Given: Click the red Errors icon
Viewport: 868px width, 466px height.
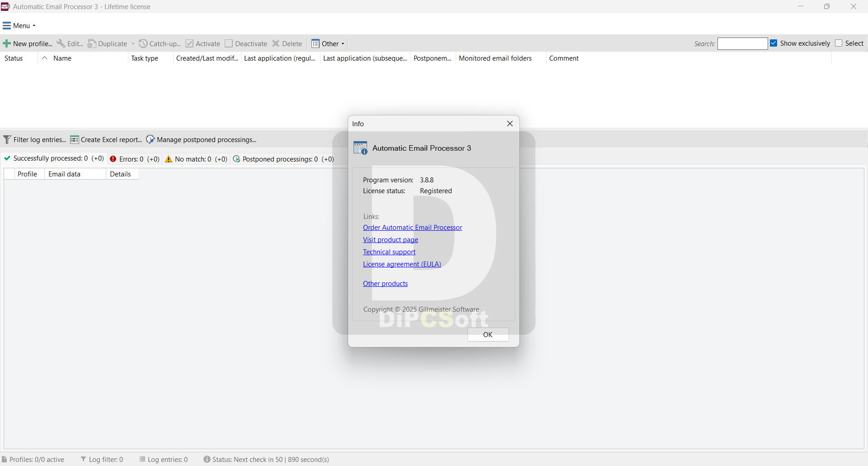Looking at the screenshot, I should pos(113,159).
